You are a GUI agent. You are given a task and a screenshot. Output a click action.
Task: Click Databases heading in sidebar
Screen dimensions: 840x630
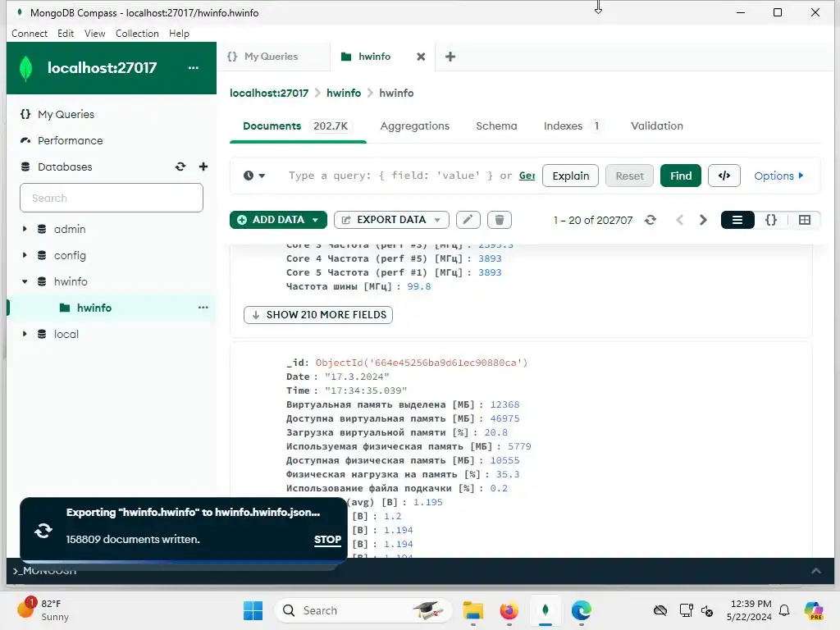tap(65, 167)
